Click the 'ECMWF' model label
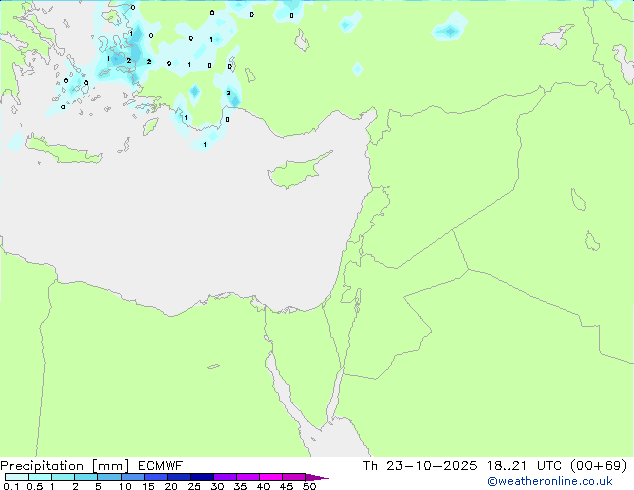This screenshot has height=490, width=634. (161, 466)
